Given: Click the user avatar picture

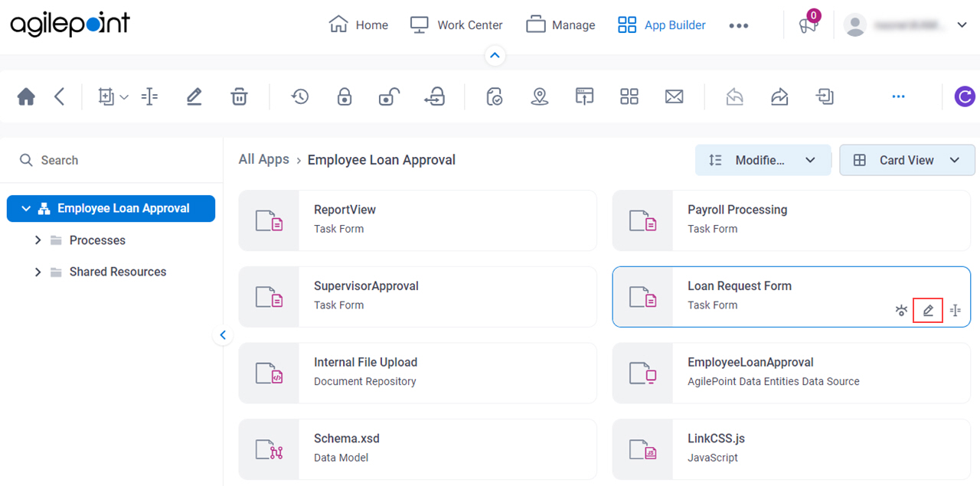Looking at the screenshot, I should [855, 24].
